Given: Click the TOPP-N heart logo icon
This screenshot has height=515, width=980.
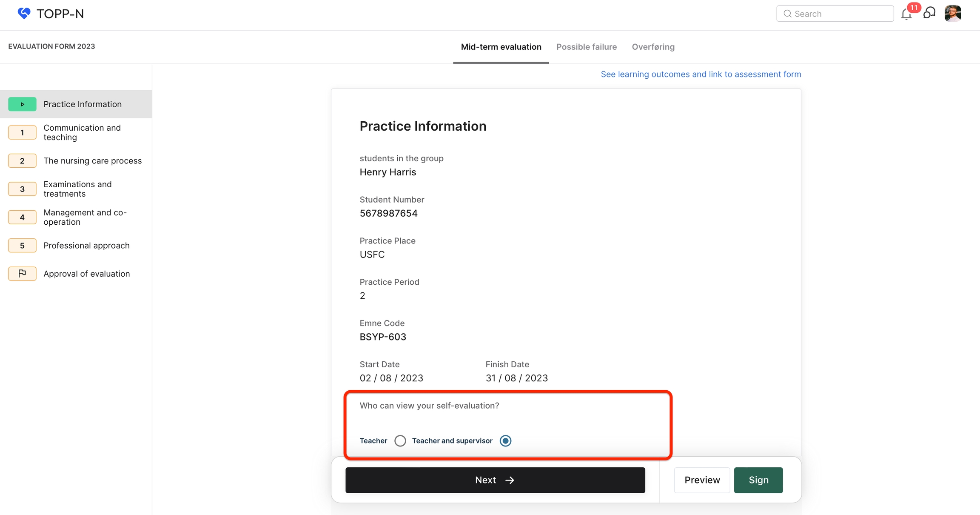Looking at the screenshot, I should click(x=24, y=13).
